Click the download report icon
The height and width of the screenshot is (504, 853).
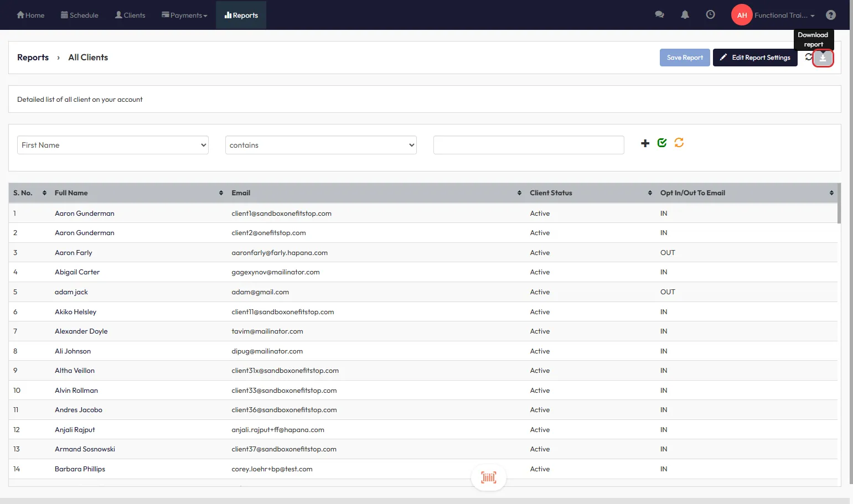(823, 58)
